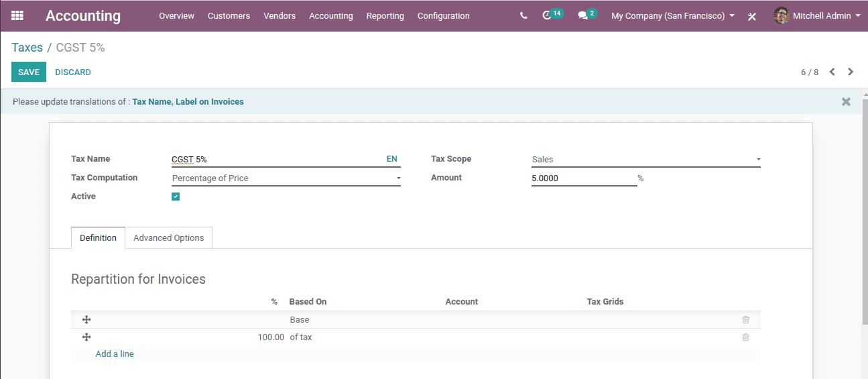Click the DISCARD button
The width and height of the screenshot is (868, 379).
tap(73, 72)
